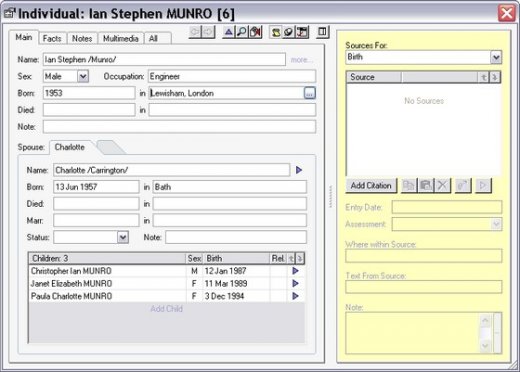Close the Individual property window
The image size is (520, 372).
[507, 13]
